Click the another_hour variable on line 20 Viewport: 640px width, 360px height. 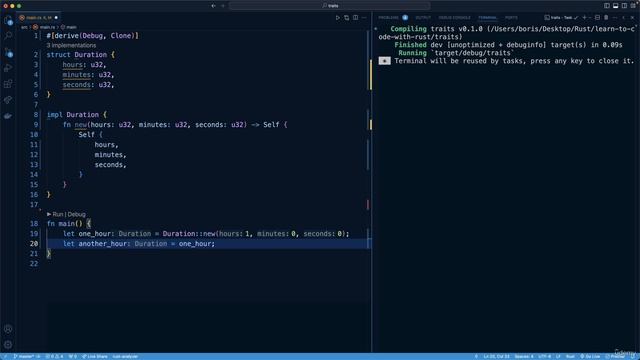[x=102, y=244]
